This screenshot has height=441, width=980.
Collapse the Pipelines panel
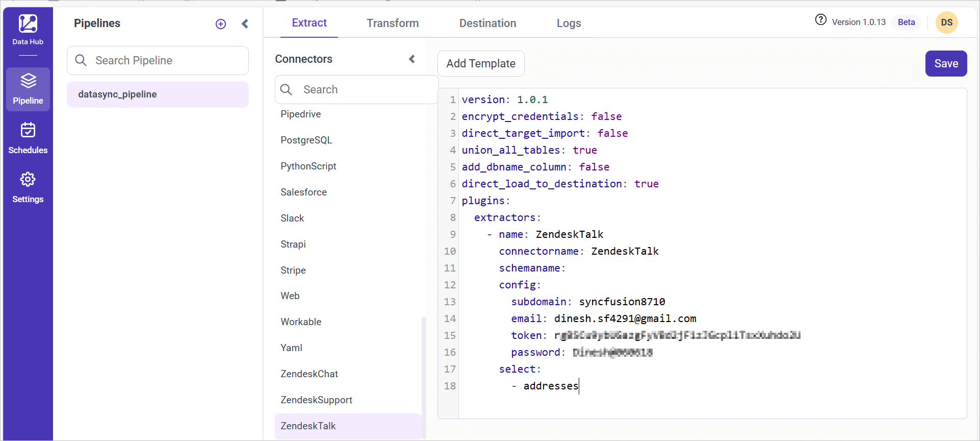(245, 23)
